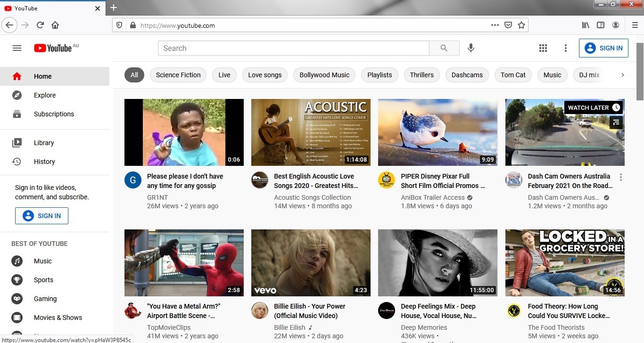
Task: Select the Science Fiction filter chip
Action: (x=178, y=75)
